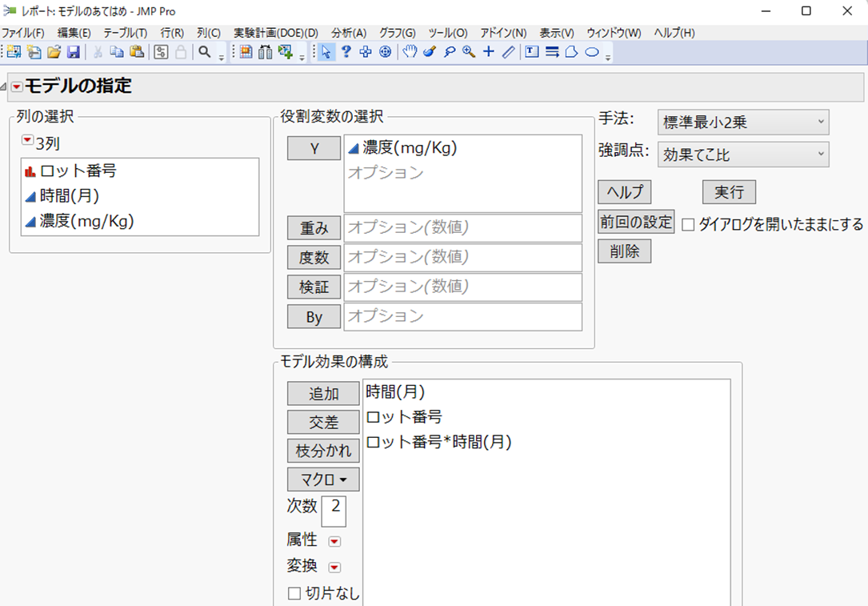Open the 属性 red triangle menu
This screenshot has height=606, width=868.
coord(334,541)
